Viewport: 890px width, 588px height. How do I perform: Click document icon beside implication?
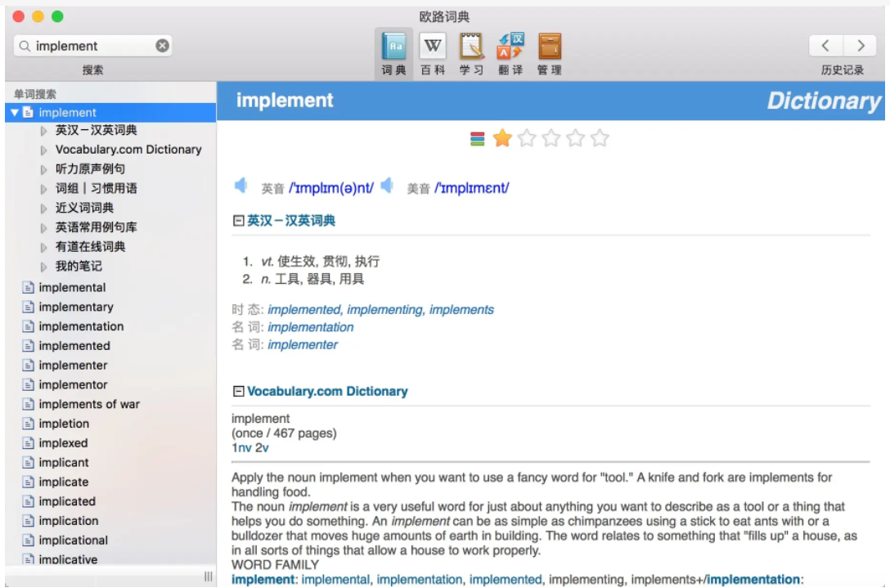[x=28, y=521]
